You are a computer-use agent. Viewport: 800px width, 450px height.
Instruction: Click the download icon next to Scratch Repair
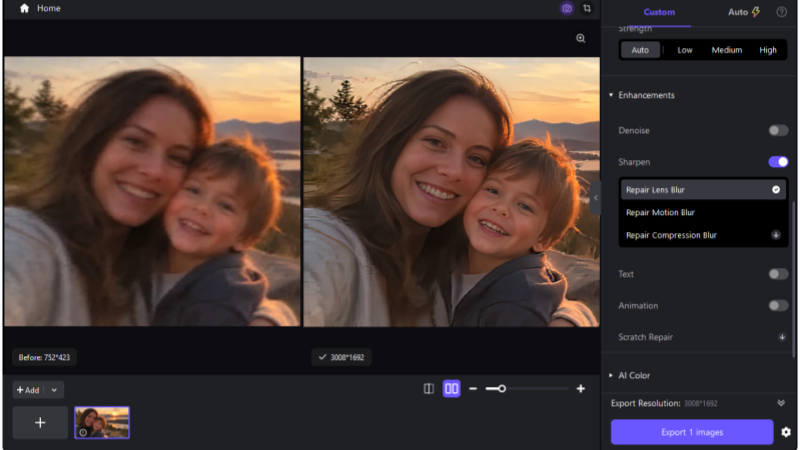tap(782, 337)
